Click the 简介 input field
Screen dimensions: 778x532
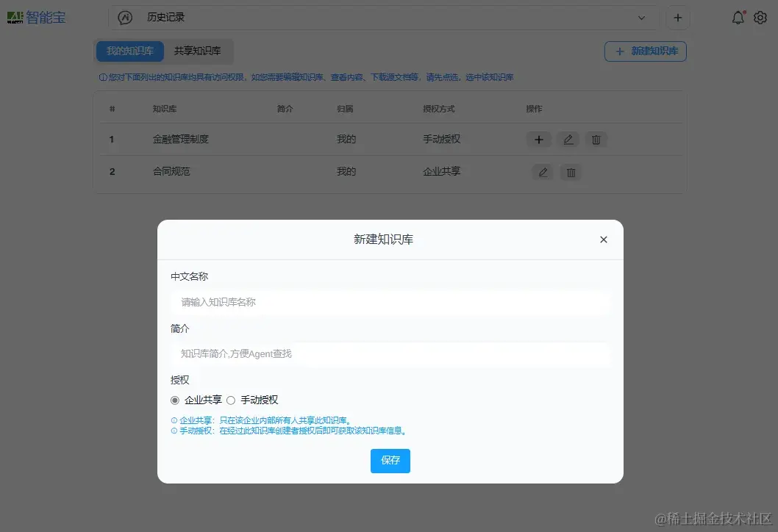click(x=390, y=354)
